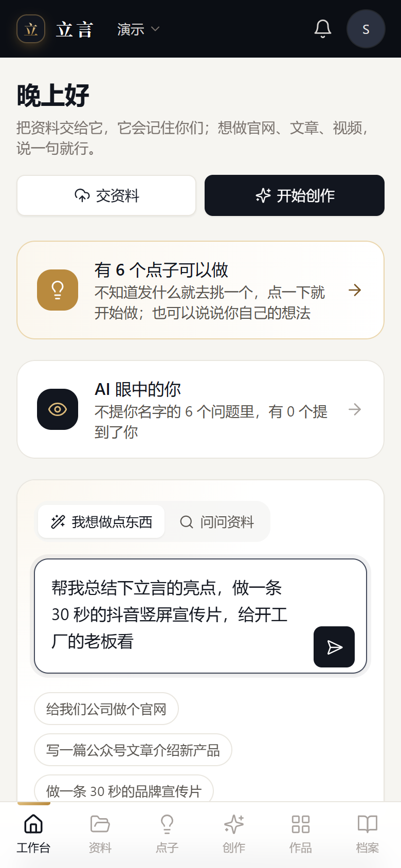Click the 开始创作 button
This screenshot has width=401, height=868.
click(x=295, y=195)
